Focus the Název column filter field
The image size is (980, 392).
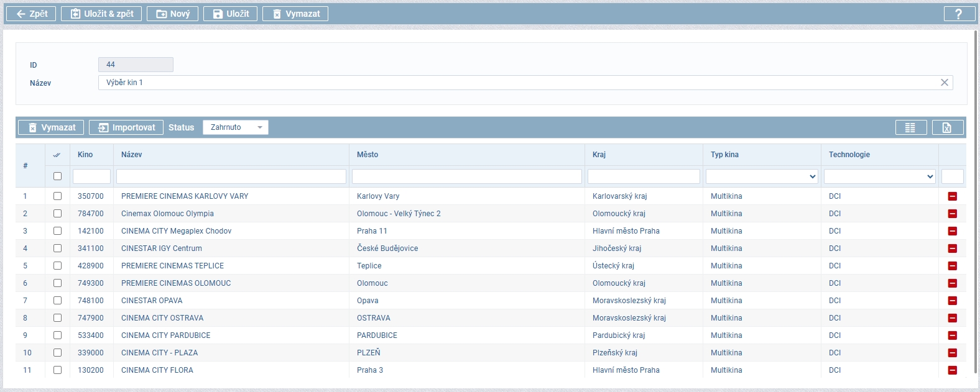pos(231,176)
